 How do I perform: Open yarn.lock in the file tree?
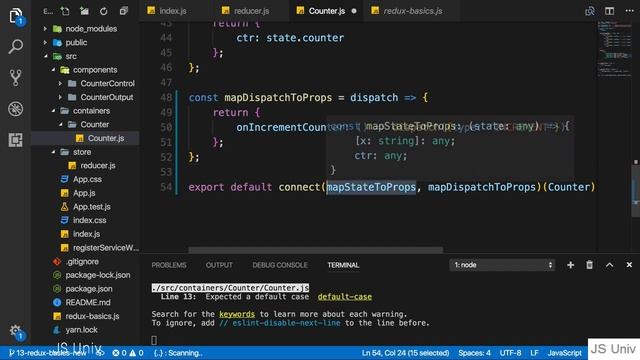tap(81, 330)
